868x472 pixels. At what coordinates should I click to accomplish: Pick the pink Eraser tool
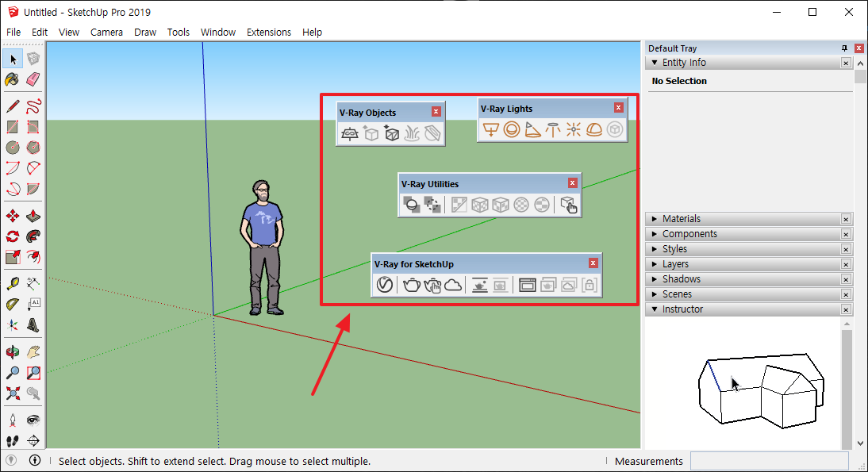click(x=33, y=79)
